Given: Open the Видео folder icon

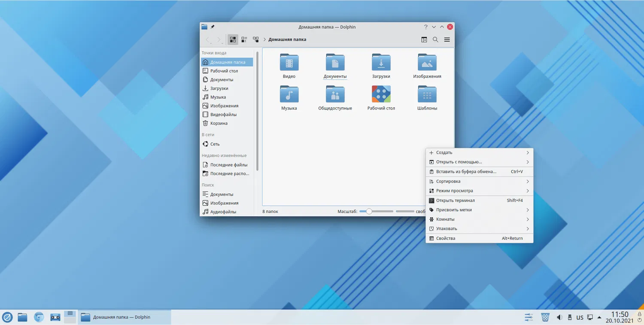Looking at the screenshot, I should pos(289,63).
